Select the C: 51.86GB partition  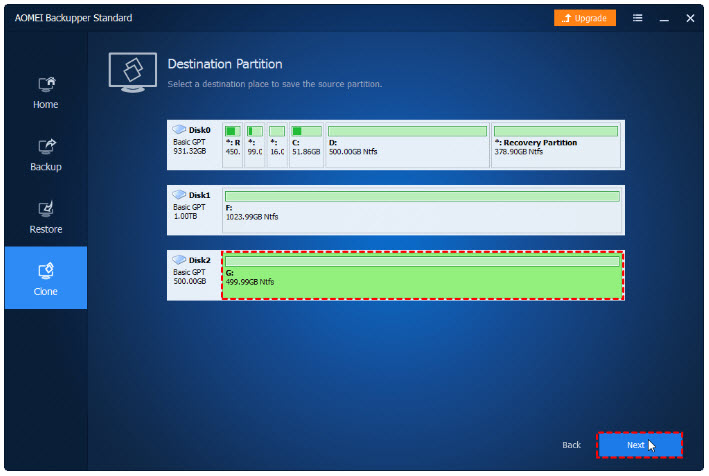coord(306,143)
